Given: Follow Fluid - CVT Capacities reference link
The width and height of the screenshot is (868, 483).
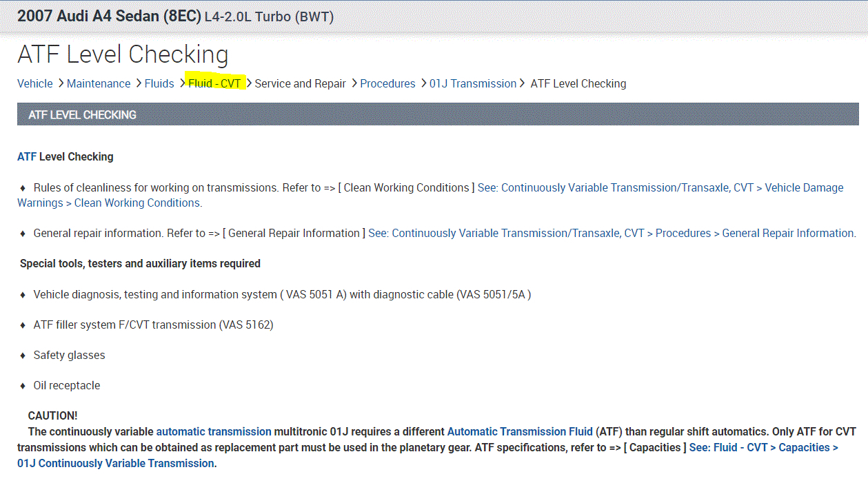Looking at the screenshot, I should [427, 455].
